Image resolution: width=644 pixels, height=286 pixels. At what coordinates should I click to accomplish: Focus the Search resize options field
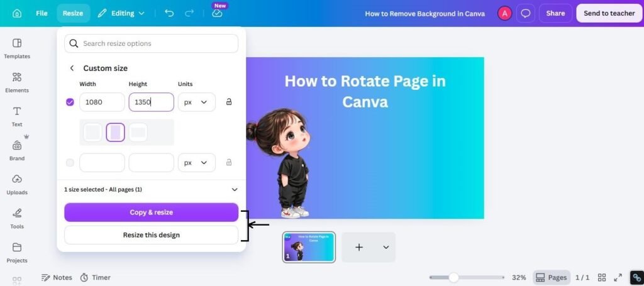click(151, 43)
